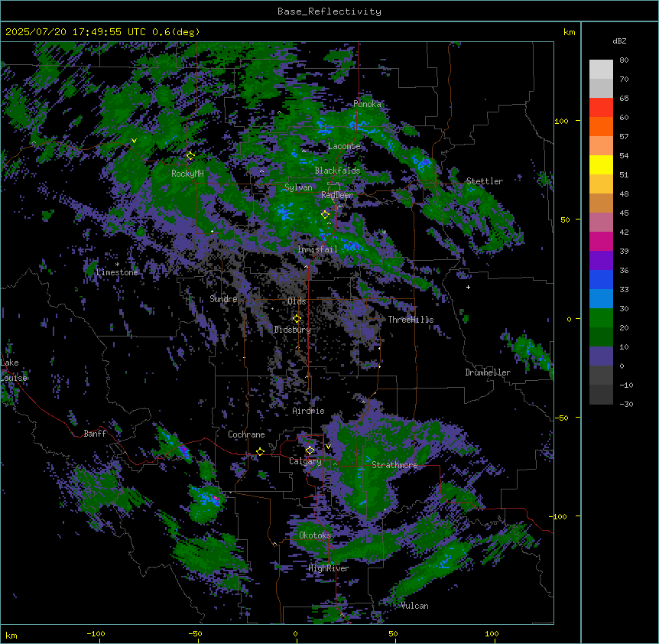The image size is (659, 644).
Task: Click the RedDeer city label
Action: [x=337, y=195]
